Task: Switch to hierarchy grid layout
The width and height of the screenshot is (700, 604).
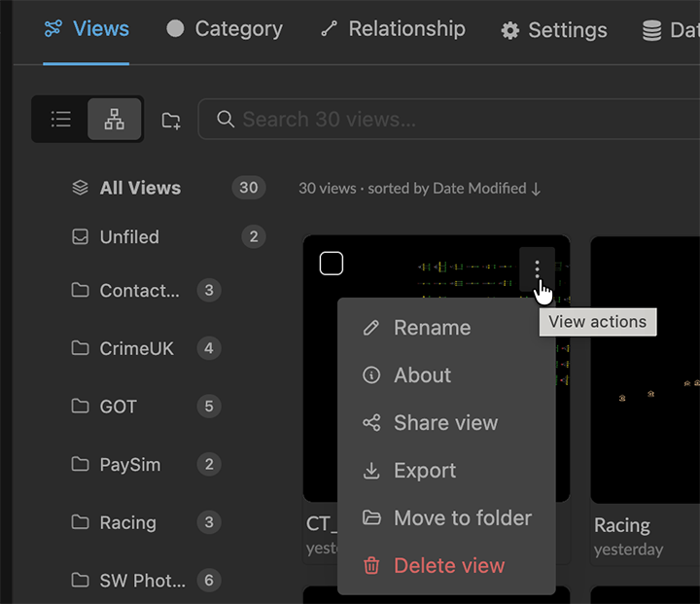Action: [x=115, y=119]
